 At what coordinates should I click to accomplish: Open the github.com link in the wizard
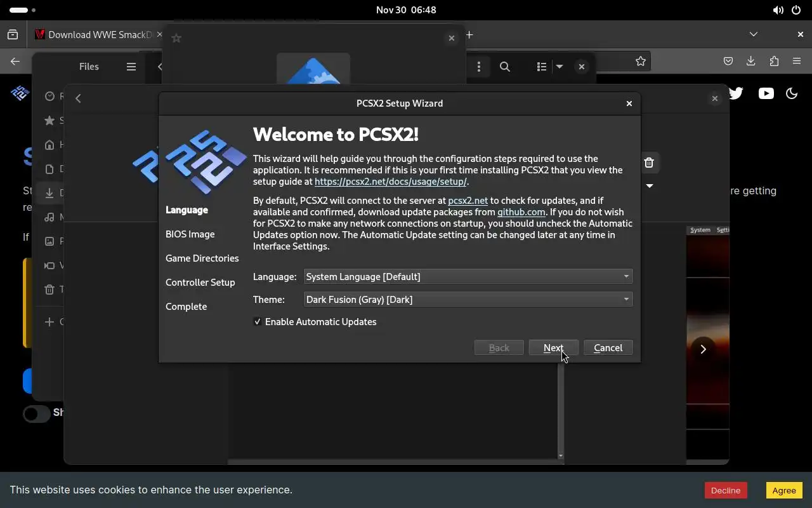tap(521, 212)
